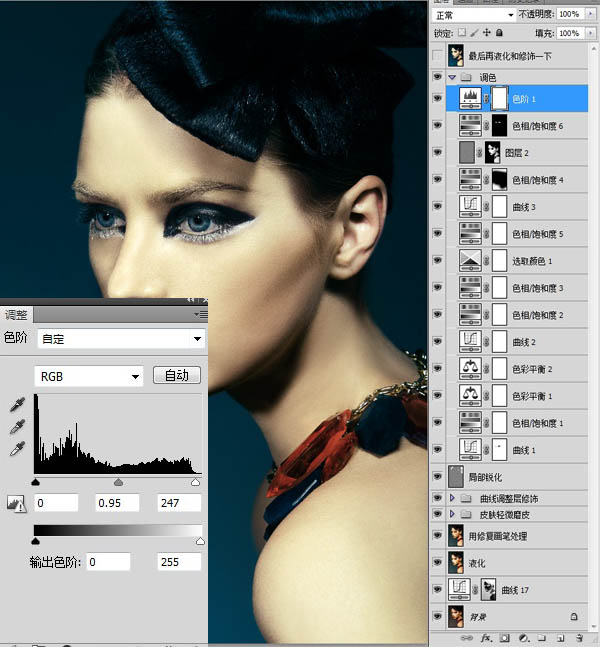Show the 最后再液化和修饰一下 layer

(x=437, y=56)
